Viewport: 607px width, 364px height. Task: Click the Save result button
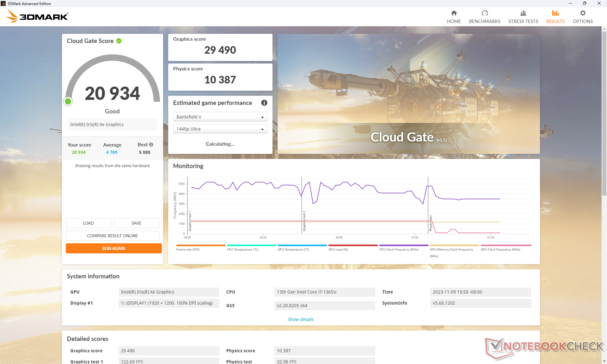click(x=136, y=223)
